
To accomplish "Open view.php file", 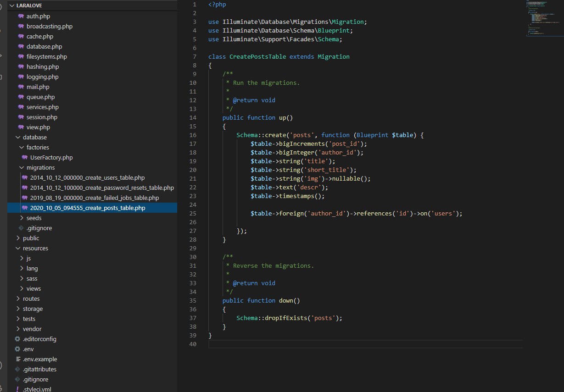I will coord(39,127).
